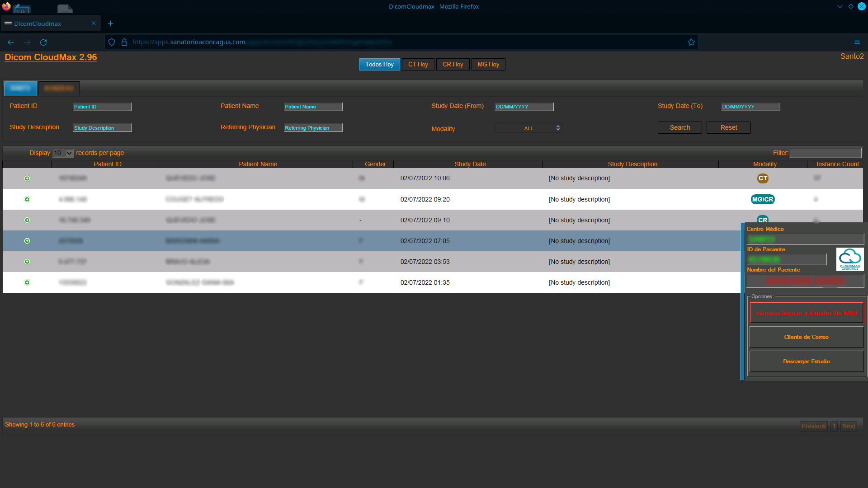Click the ID de Paciente field in panel
Image resolution: width=868 pixels, height=488 pixels.
tap(787, 259)
